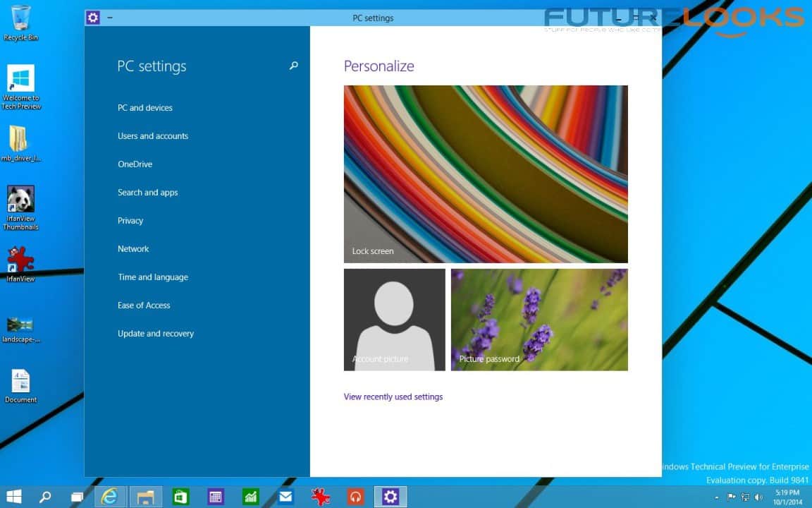Open PC and devices settings
The height and width of the screenshot is (508, 812).
coord(145,108)
